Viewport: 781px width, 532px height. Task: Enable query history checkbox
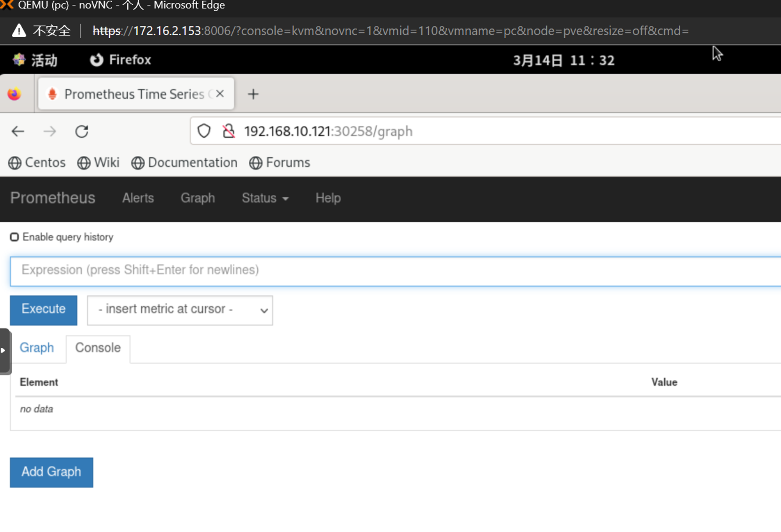tap(14, 237)
